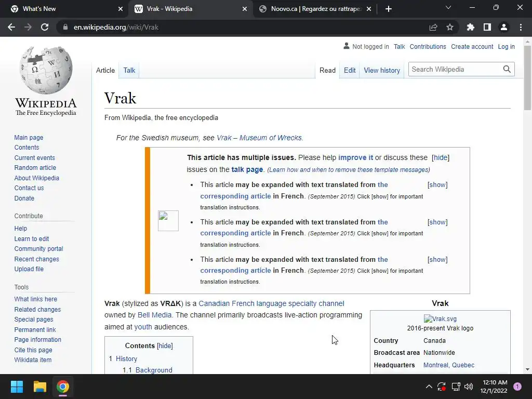Toggle the Chrome side panel icon
The height and width of the screenshot is (399, 532).
coord(487,27)
